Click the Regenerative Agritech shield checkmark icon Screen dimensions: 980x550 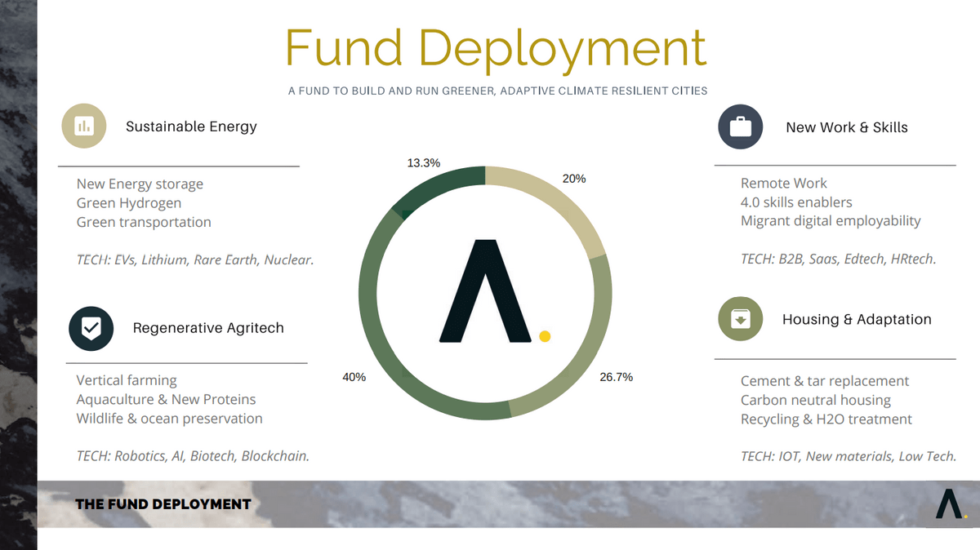point(91,328)
